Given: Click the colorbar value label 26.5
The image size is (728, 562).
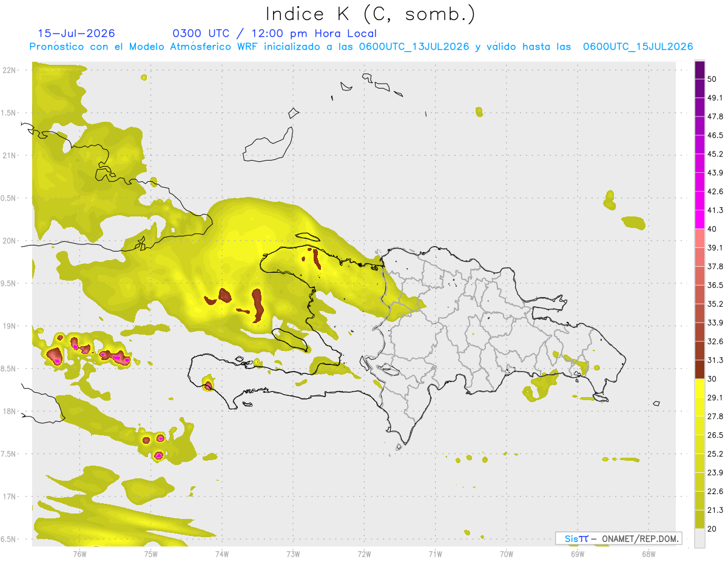Looking at the screenshot, I should (x=715, y=435).
